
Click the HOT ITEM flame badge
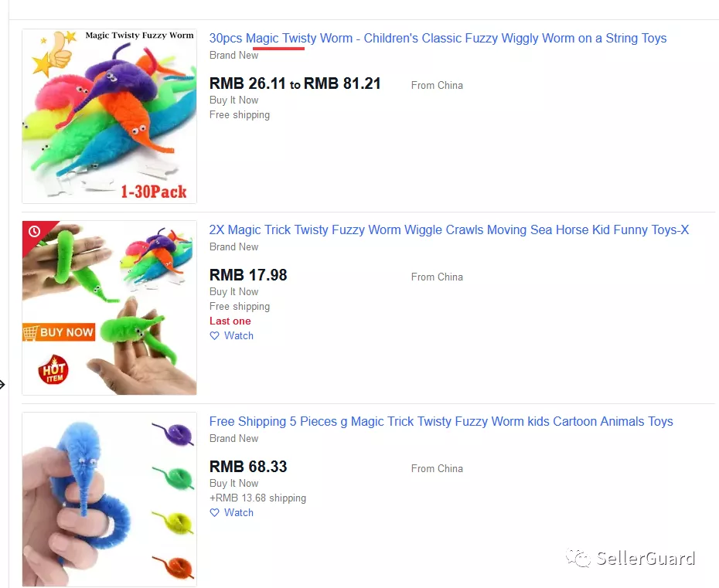point(54,370)
